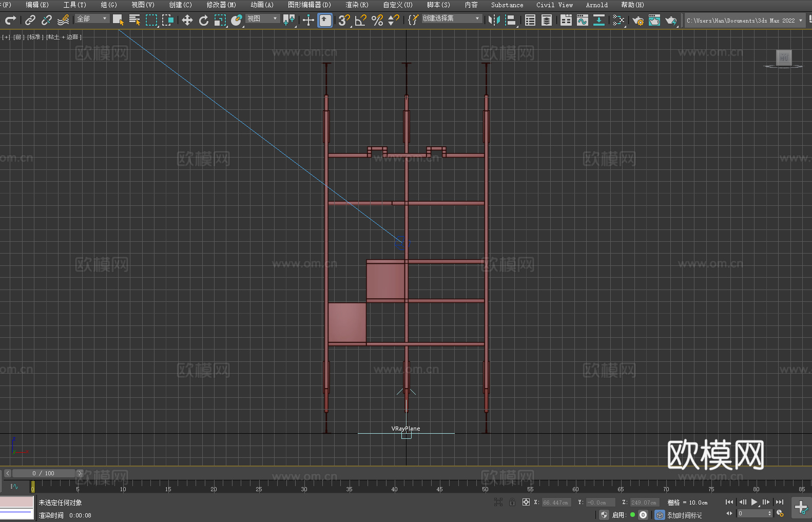Click next frame arrow on time slider
This screenshot has width=812, height=522.
coord(80,473)
